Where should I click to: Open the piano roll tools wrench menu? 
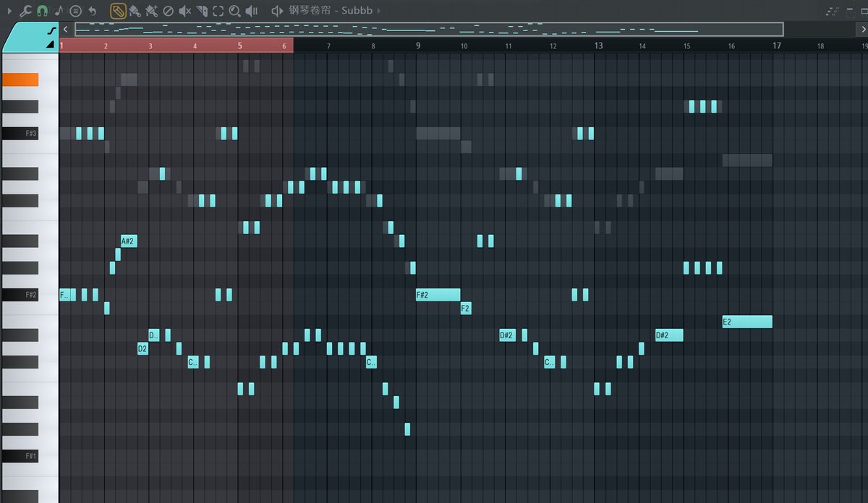25,11
